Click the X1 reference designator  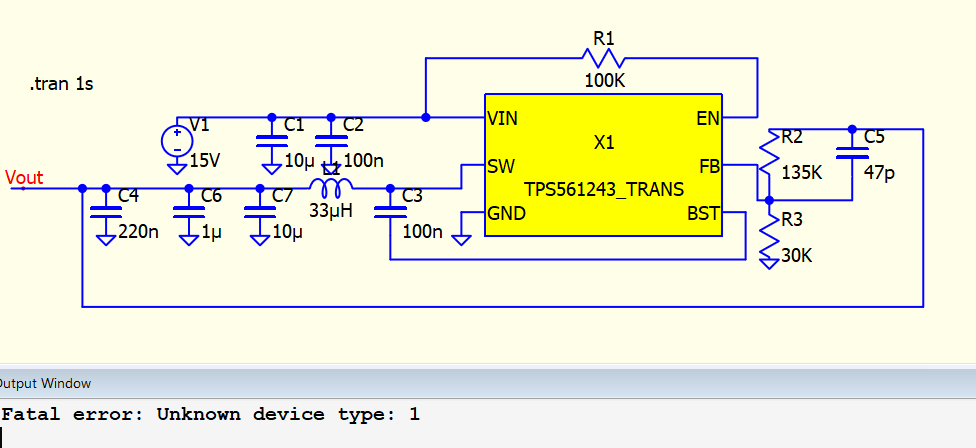(604, 142)
